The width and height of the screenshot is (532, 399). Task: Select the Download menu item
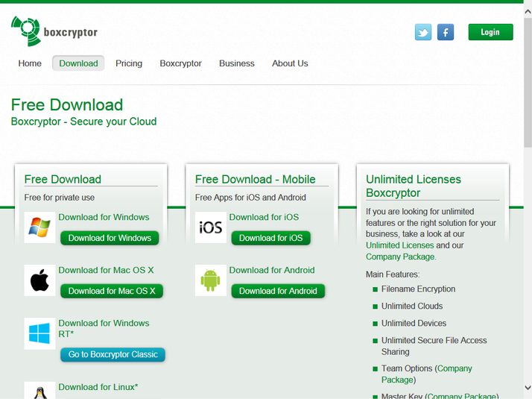tap(78, 63)
